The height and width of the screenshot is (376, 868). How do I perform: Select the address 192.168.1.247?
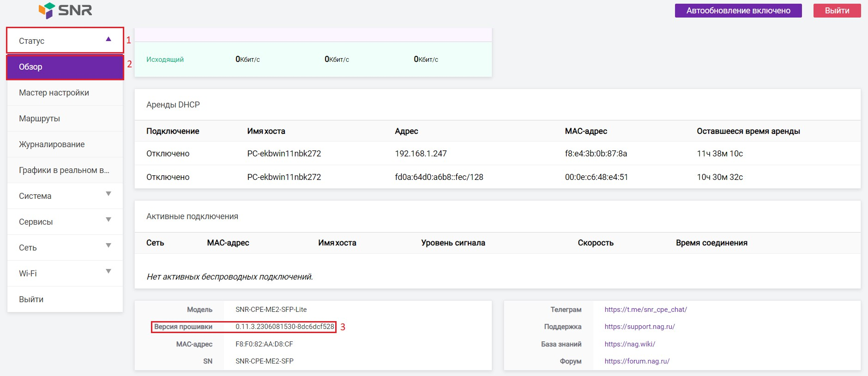point(421,154)
